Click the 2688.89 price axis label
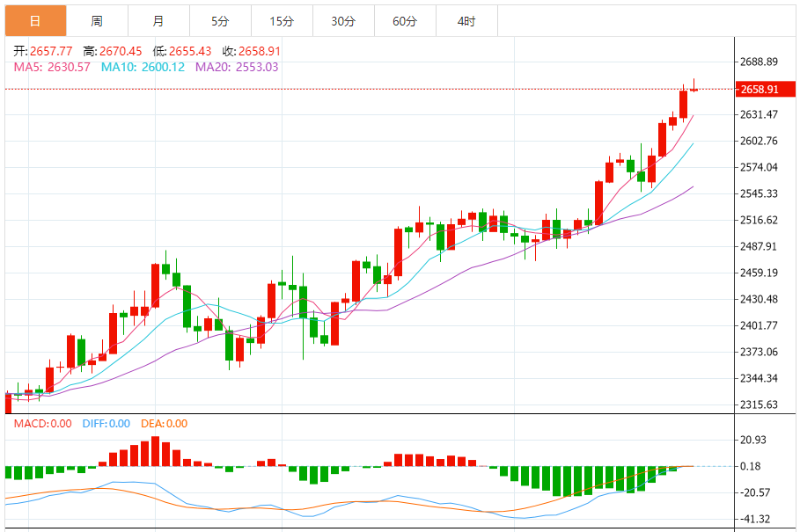The image size is (800, 532). [x=760, y=62]
